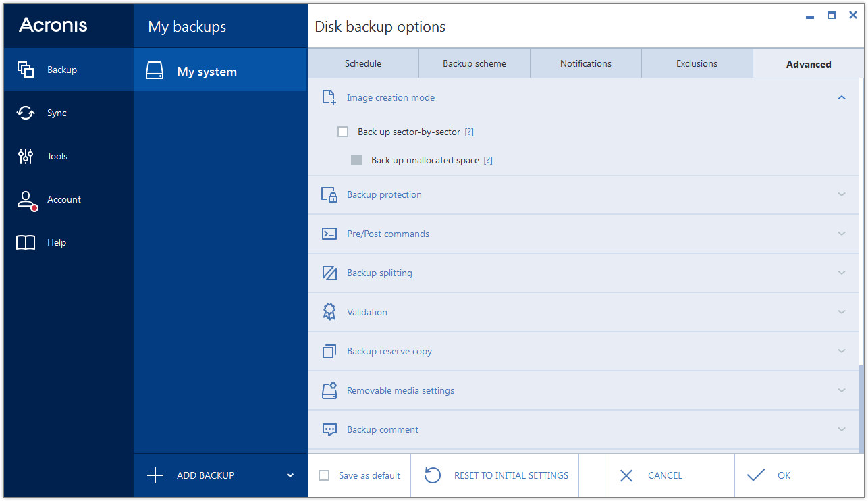This screenshot has width=868, height=501.
Task: Enable Back up sector-by-sector checkbox
Action: [343, 132]
